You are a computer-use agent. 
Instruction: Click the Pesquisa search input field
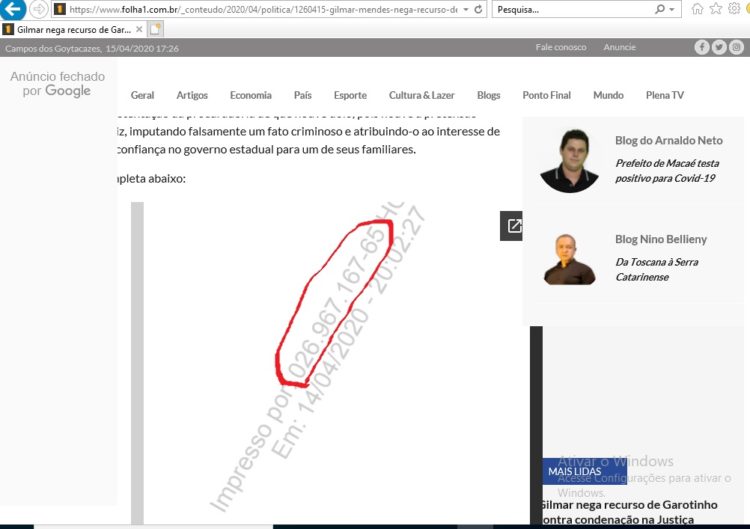point(574,10)
